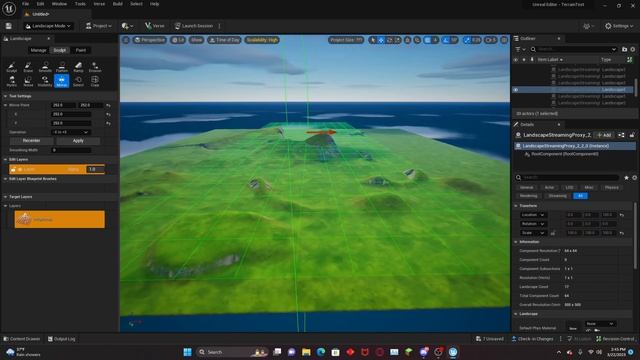Image resolution: width=640 pixels, height=360 pixels.
Task: Toggle the Outliner visibility column header eye
Action: point(516,60)
